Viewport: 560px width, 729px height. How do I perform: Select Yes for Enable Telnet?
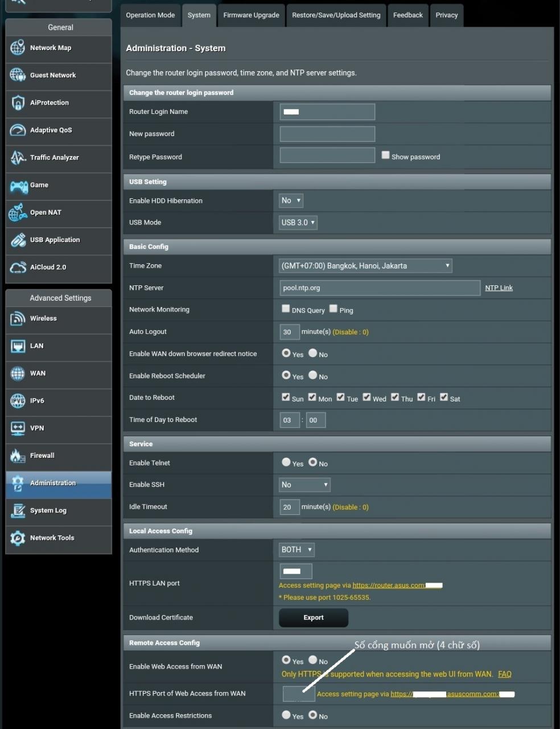(x=286, y=462)
